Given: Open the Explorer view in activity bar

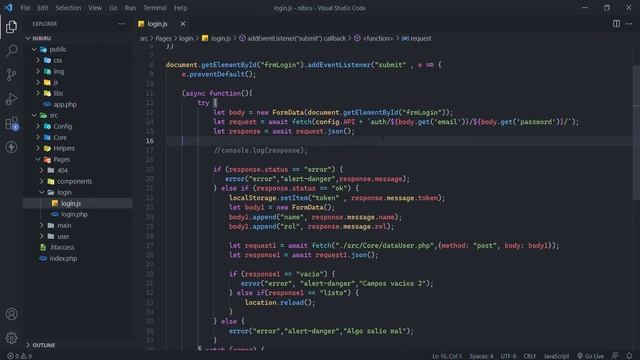Looking at the screenshot, I should (11, 27).
